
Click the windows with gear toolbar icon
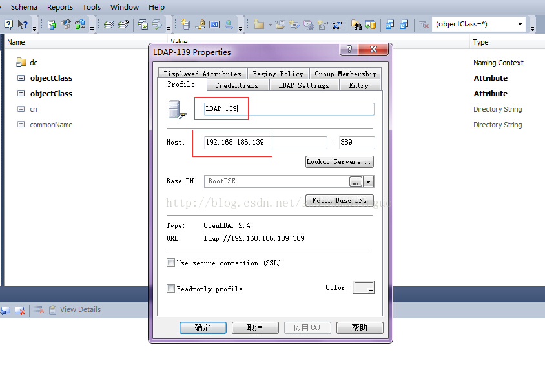309,25
